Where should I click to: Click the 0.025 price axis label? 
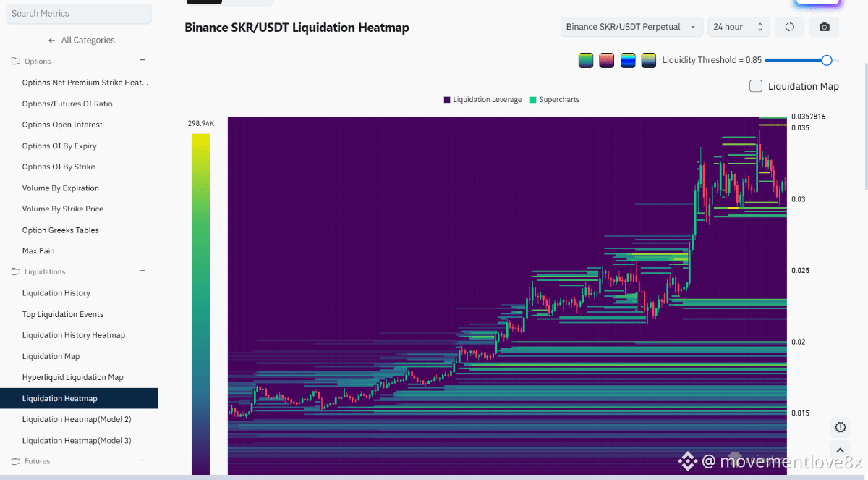tap(799, 270)
